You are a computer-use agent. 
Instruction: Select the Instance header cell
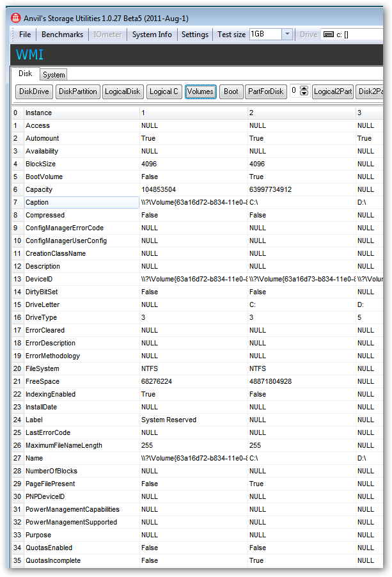point(82,113)
